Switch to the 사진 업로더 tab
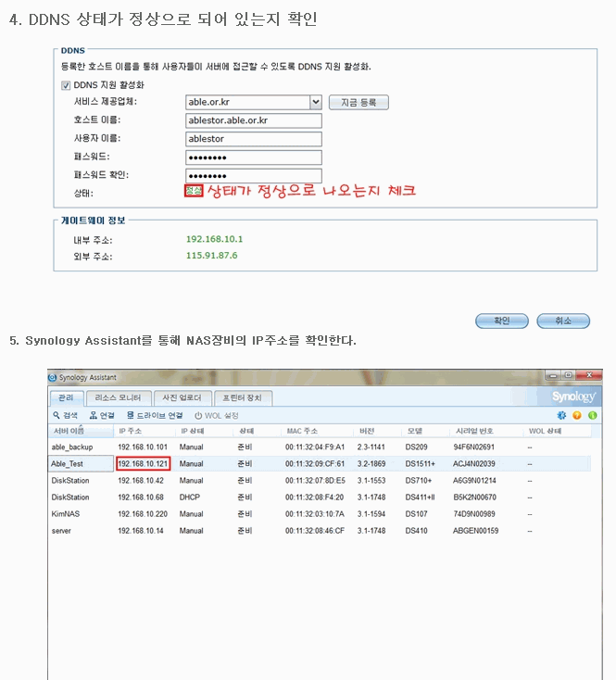The height and width of the screenshot is (680, 616). (182, 397)
